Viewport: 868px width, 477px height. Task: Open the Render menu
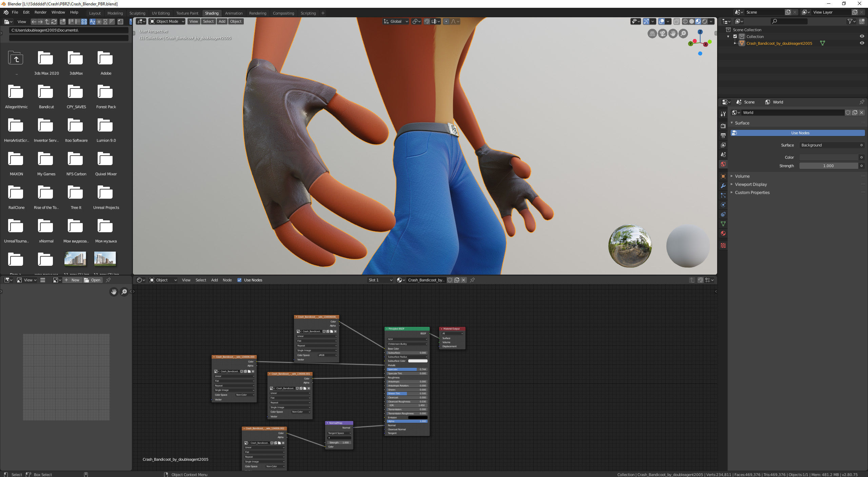point(40,12)
